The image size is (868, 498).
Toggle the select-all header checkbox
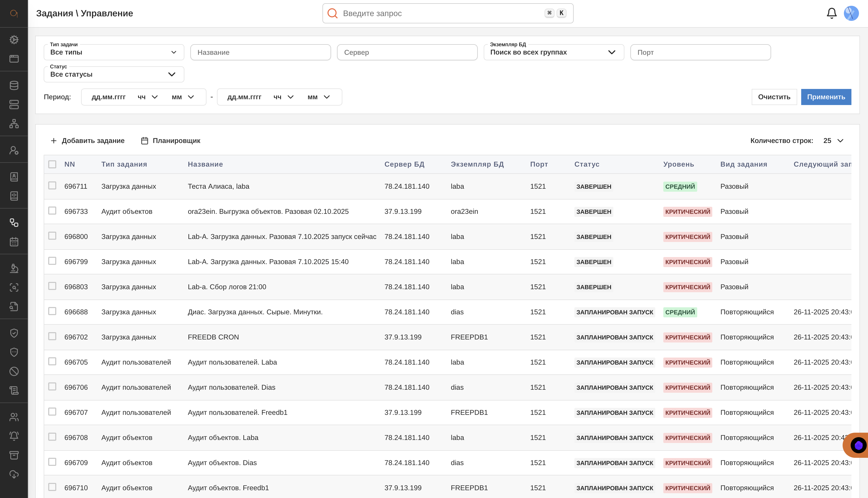[52, 164]
